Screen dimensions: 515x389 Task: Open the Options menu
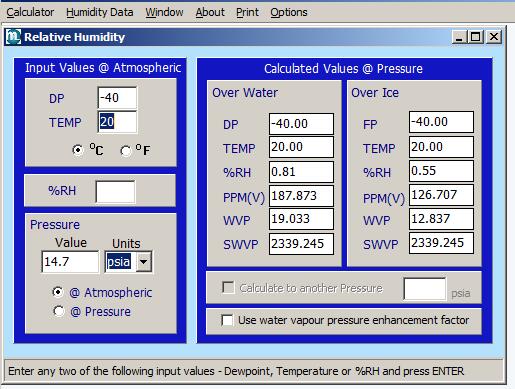pos(289,12)
